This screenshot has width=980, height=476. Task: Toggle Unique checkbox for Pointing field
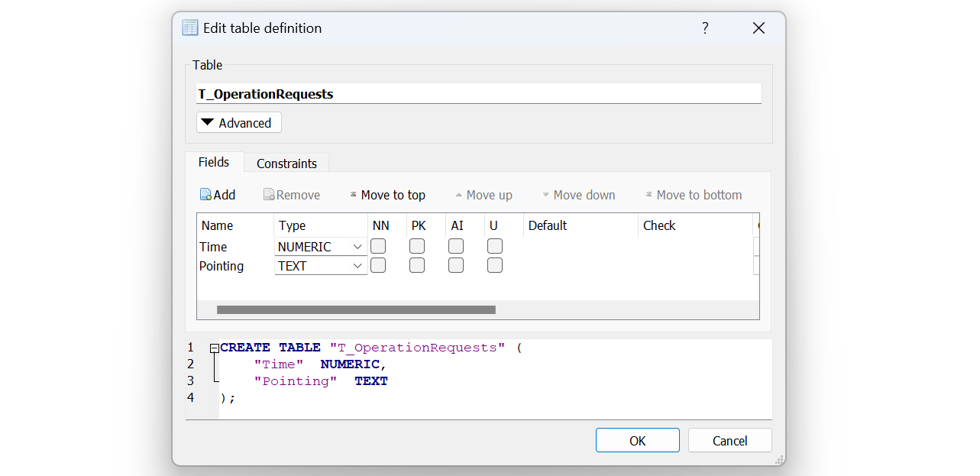(495, 265)
